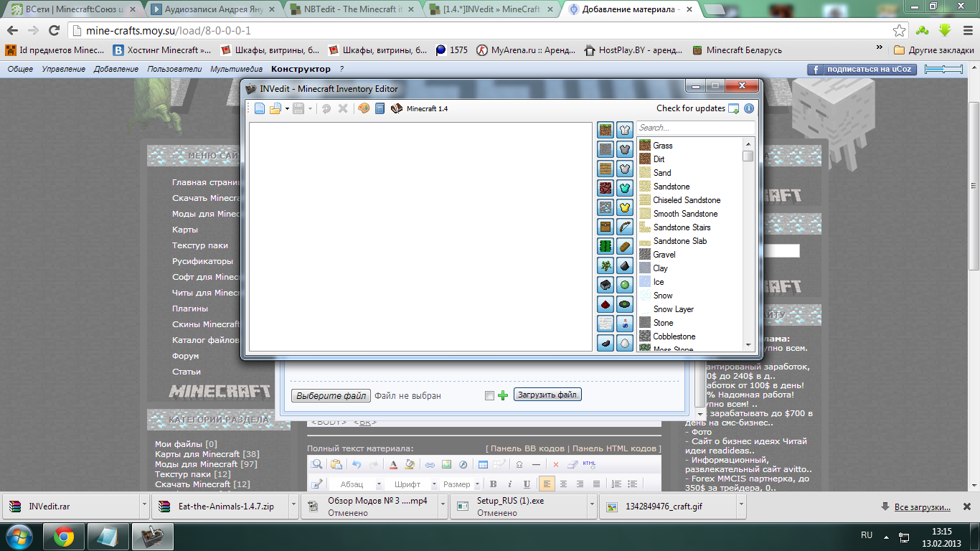Select the bread category button
The height and width of the screenshot is (551, 980).
click(x=625, y=246)
